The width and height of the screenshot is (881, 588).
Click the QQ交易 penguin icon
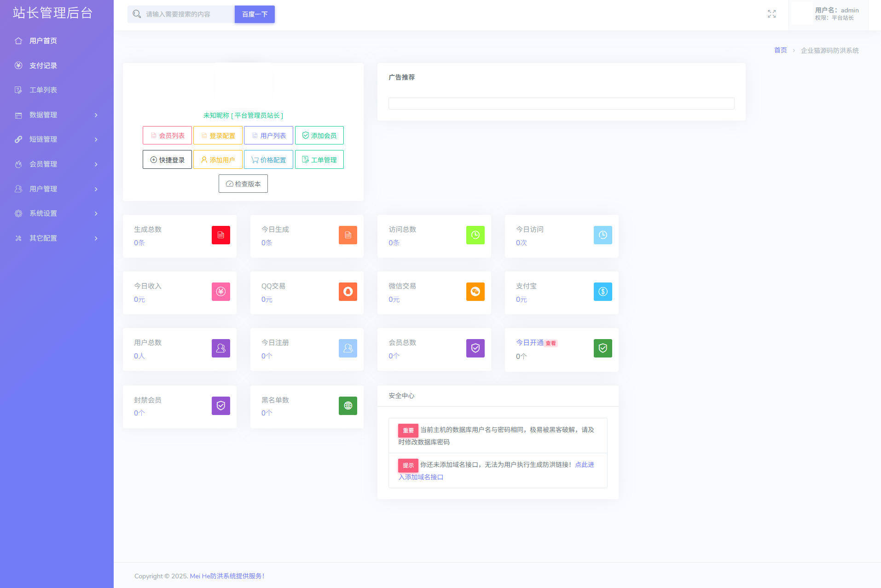point(348,292)
